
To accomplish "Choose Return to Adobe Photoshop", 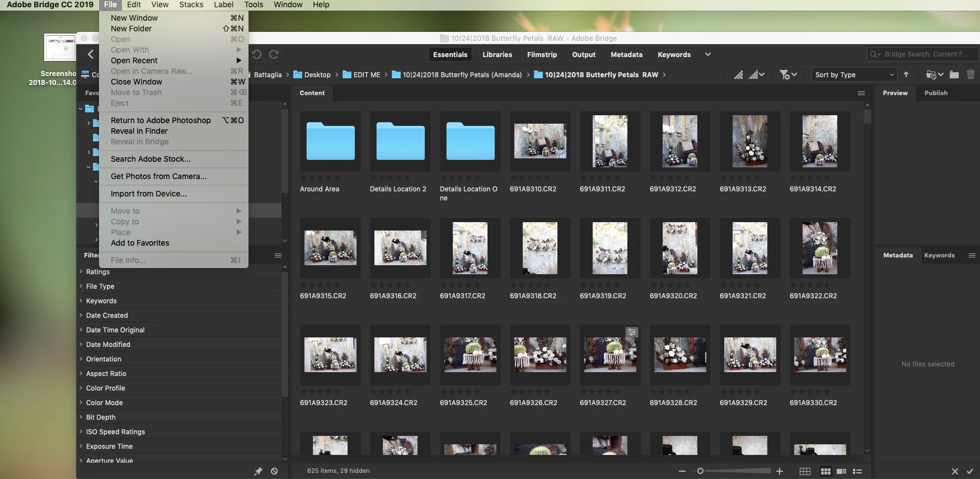I will [174, 120].
